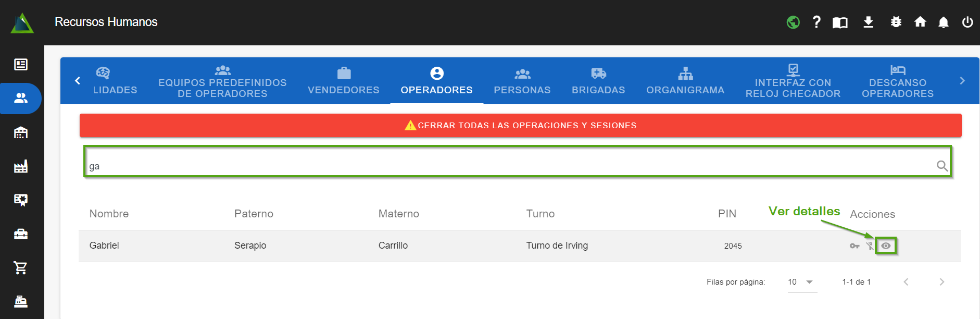Open notifications bell
Screen dimensions: 980x319
[x=943, y=22]
